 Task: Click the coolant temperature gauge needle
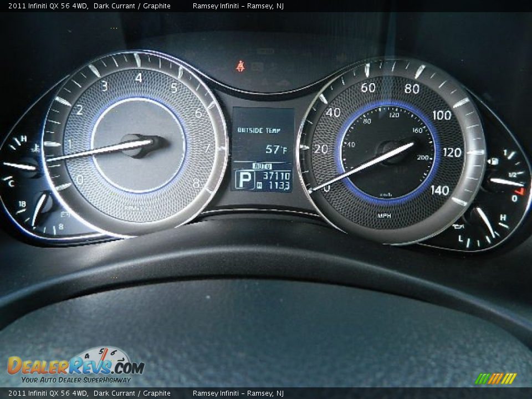(19, 166)
